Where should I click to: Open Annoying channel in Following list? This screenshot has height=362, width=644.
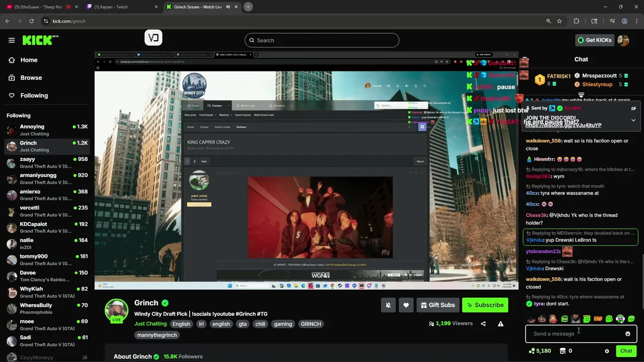47,130
